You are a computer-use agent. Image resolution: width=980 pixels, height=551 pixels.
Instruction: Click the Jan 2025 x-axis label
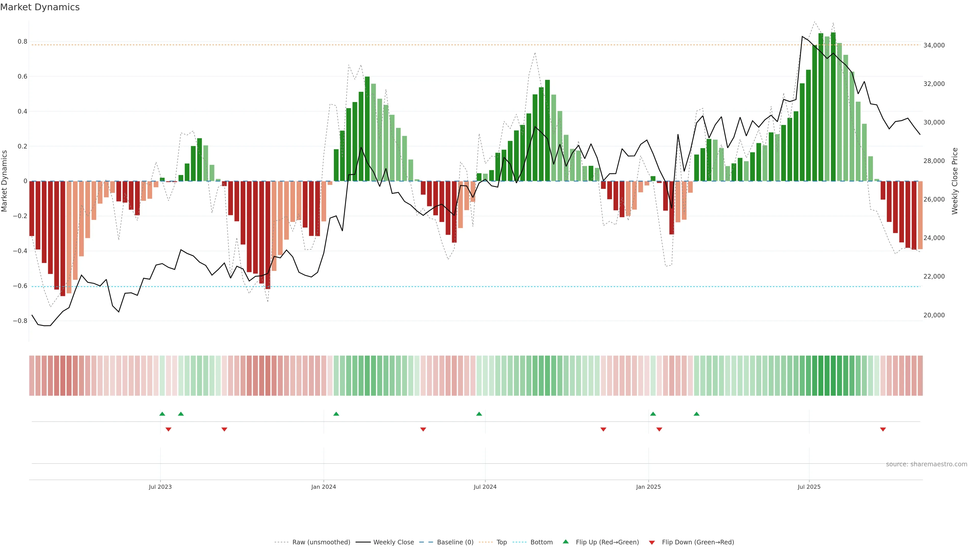(648, 487)
